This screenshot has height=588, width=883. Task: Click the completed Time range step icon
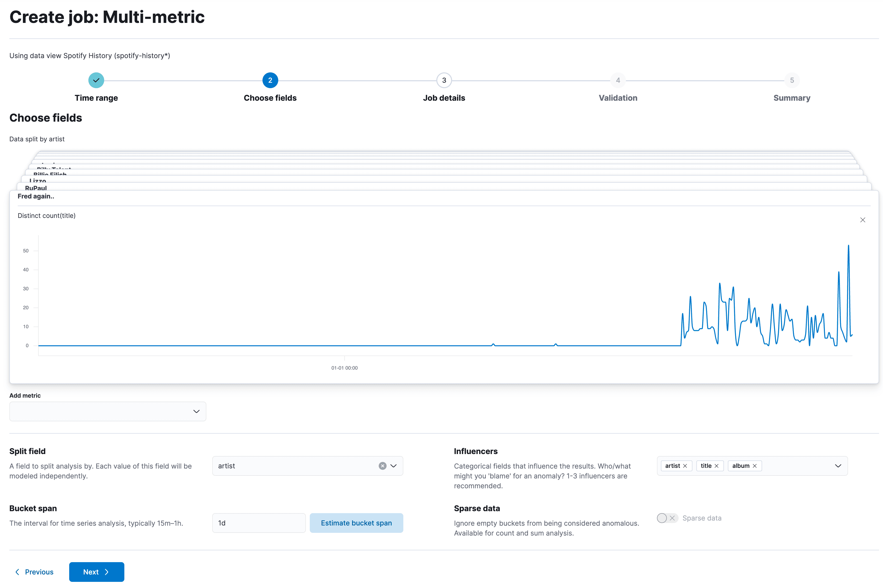[x=96, y=80]
